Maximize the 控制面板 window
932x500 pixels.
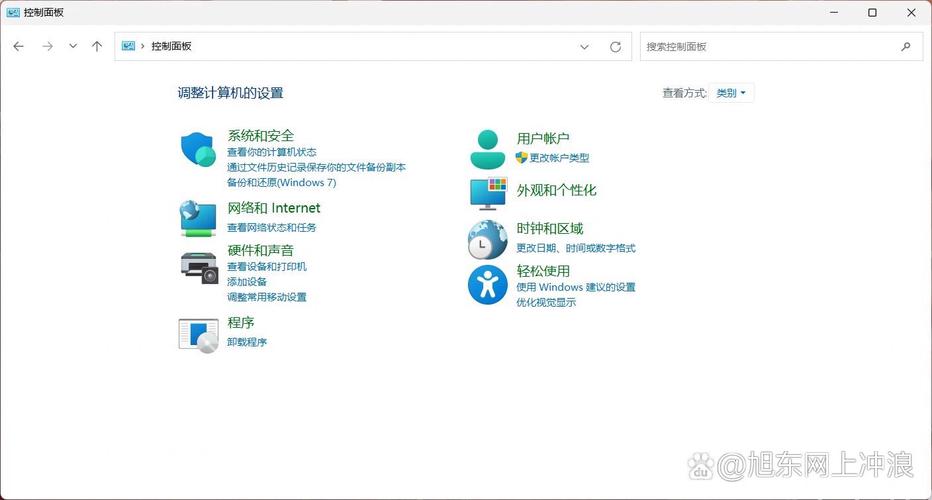coord(872,12)
